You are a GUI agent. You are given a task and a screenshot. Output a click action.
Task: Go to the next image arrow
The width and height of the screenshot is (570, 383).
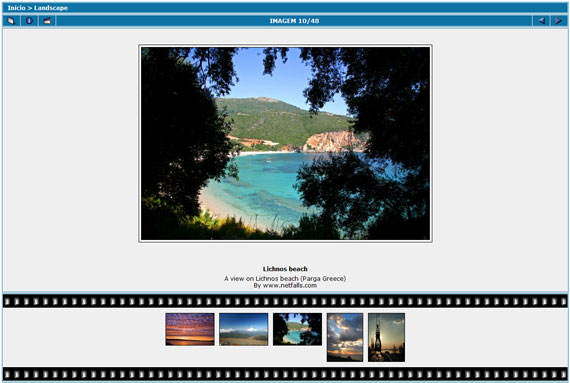[x=559, y=21]
